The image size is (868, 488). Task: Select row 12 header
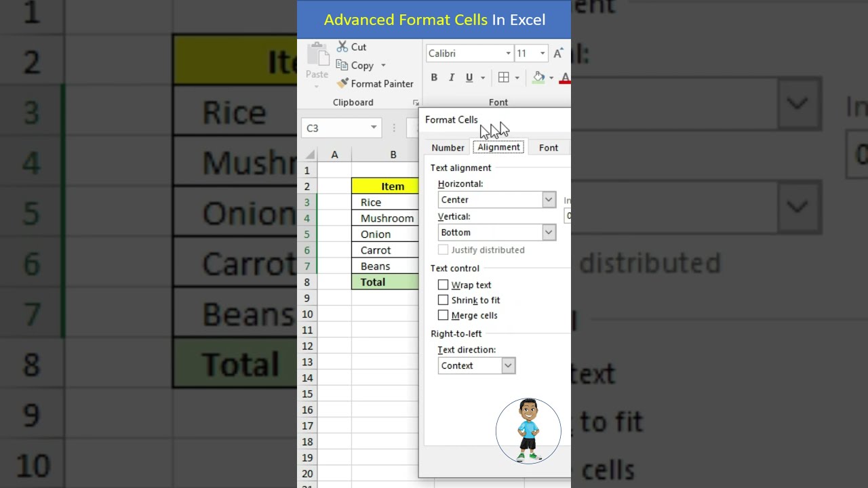pyautogui.click(x=307, y=346)
